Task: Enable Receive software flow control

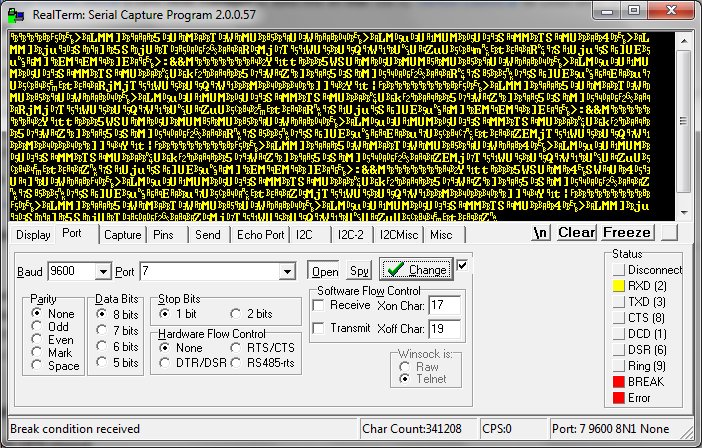Action: pos(318,306)
